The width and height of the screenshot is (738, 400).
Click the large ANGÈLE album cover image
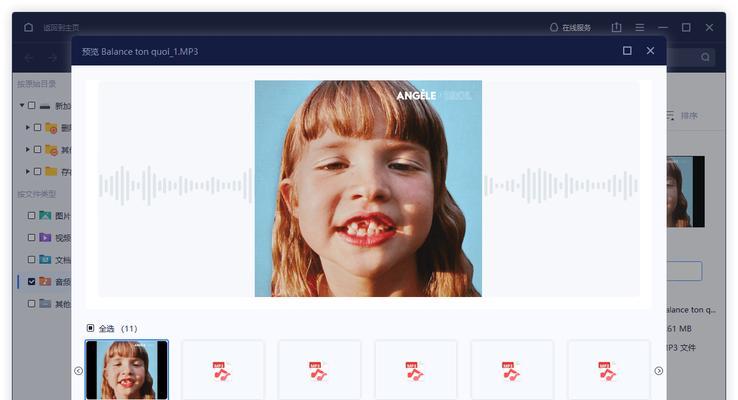368,188
